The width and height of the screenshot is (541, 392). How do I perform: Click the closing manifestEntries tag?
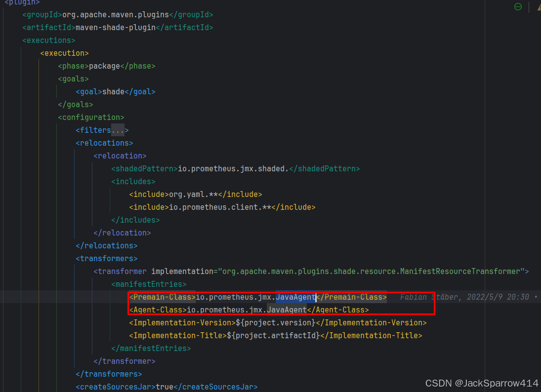coord(151,348)
